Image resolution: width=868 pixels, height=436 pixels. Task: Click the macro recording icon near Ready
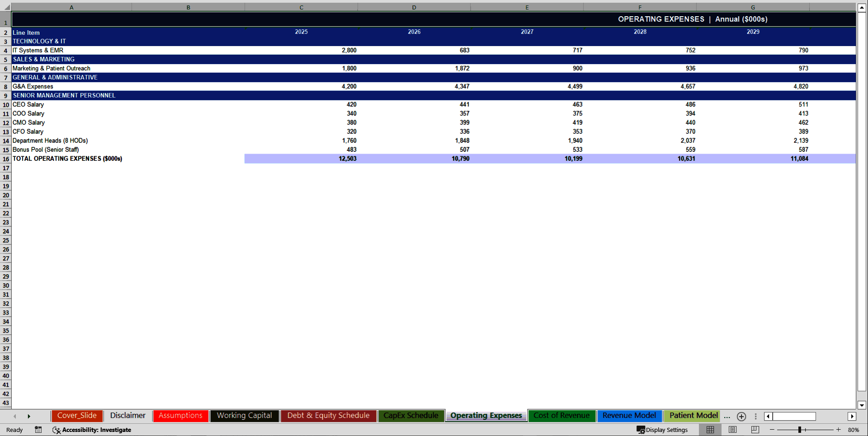[x=38, y=430]
